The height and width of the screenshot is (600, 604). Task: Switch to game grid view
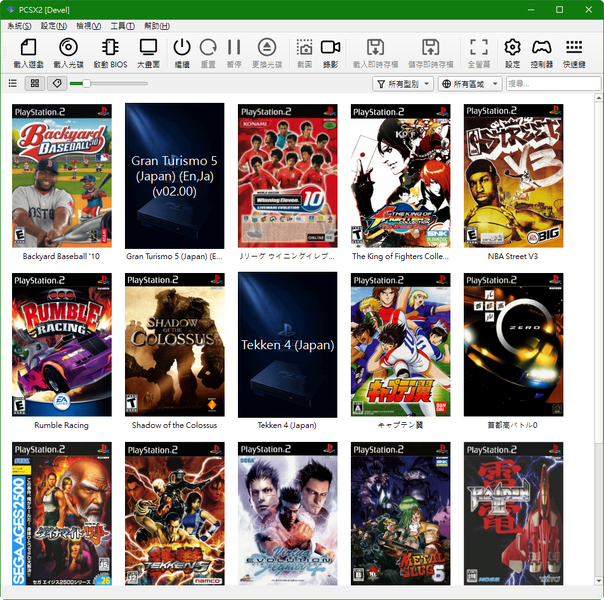pos(35,84)
